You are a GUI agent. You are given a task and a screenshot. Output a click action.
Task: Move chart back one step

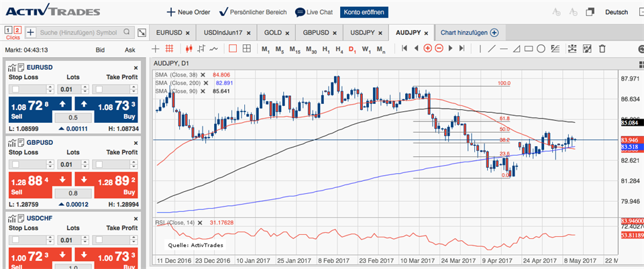pyautogui.click(x=416, y=49)
